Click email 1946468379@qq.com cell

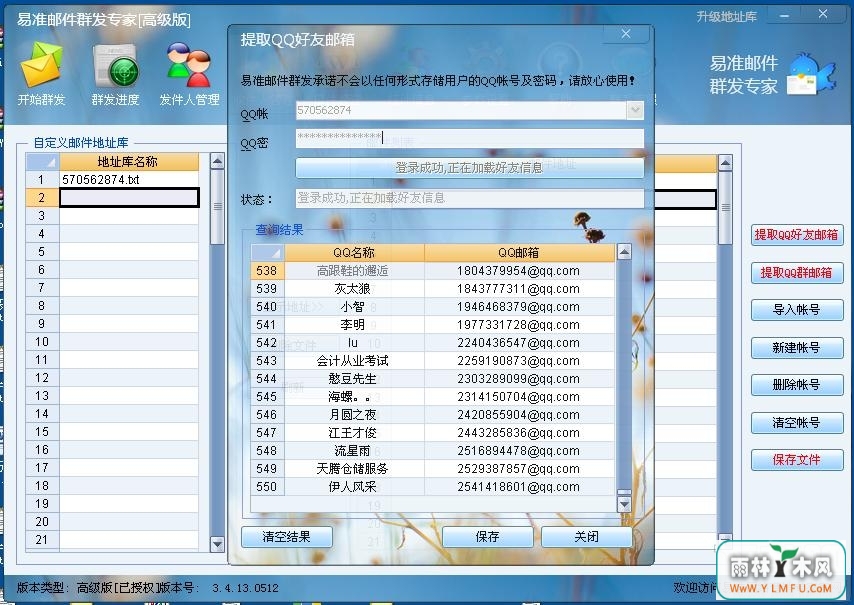(x=519, y=307)
